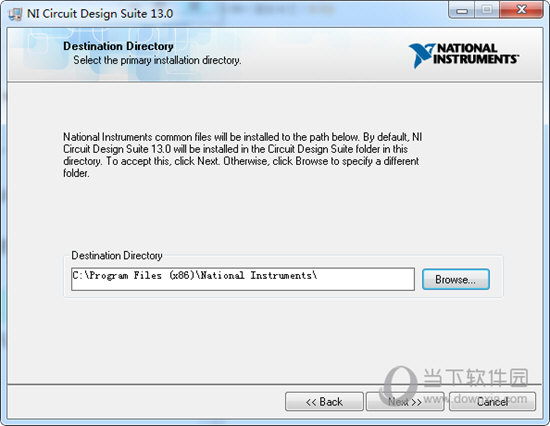Click 'Select the primary installation directory.' text
Viewport: 550px width, 426px height.
click(157, 60)
